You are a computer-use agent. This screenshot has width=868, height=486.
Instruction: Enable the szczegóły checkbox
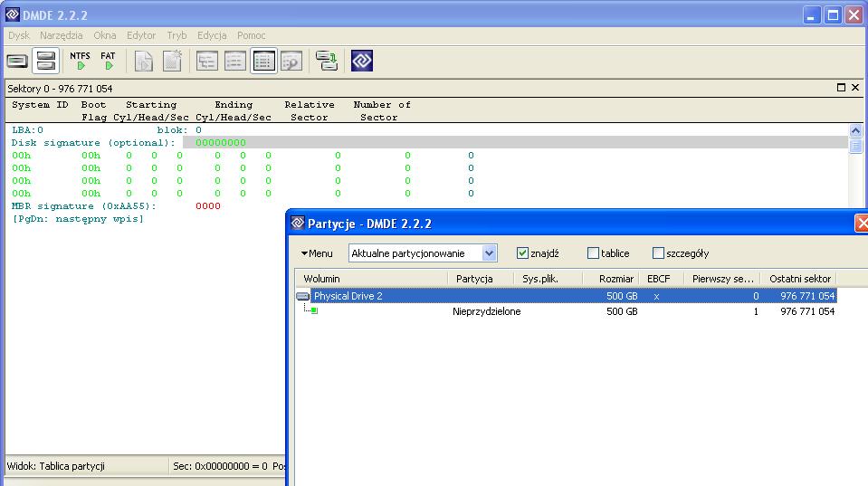point(658,253)
